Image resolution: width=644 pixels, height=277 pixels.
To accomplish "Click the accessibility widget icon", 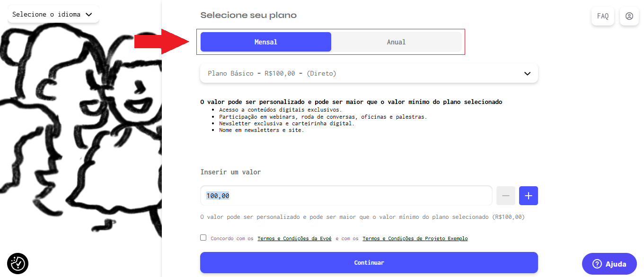I will coord(18,263).
